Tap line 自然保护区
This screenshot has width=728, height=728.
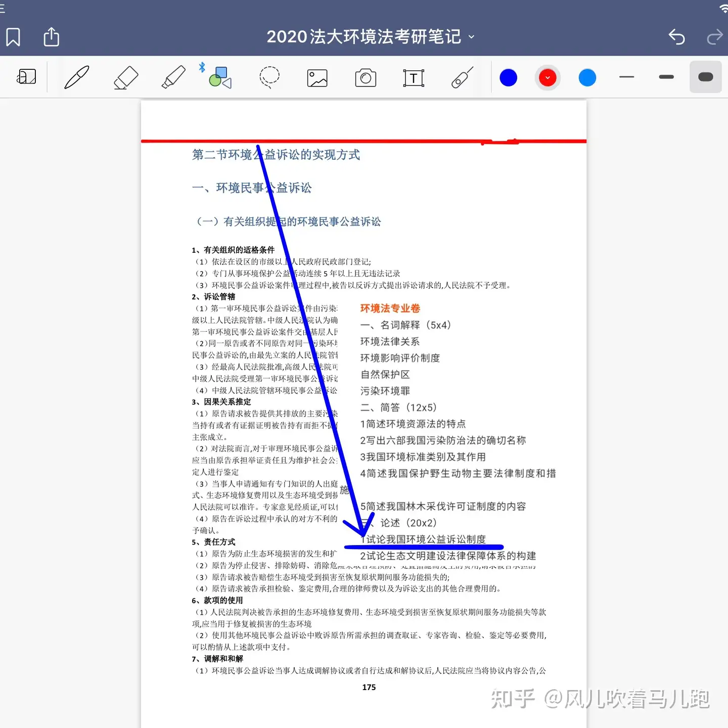[x=385, y=375]
